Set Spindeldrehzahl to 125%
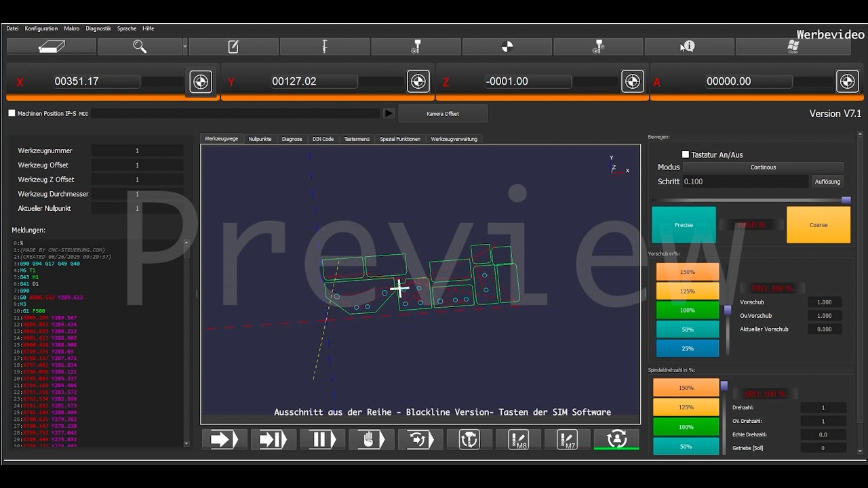The width and height of the screenshot is (868, 488). (x=686, y=407)
